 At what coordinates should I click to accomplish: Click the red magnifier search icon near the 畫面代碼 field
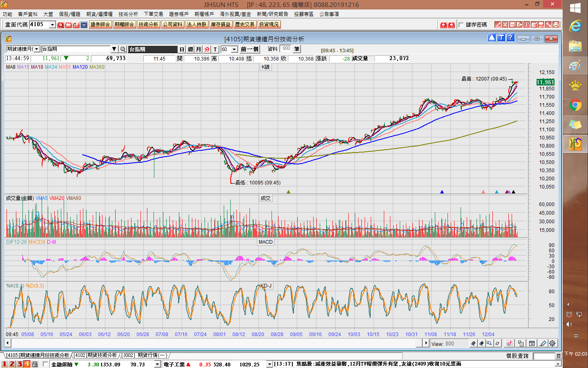61,25
